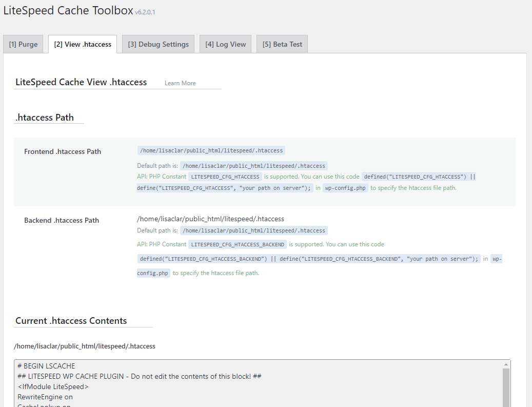This screenshot has height=407, width=532.
Task: Select the [2] View .htaccess tab
Action: coord(83,44)
